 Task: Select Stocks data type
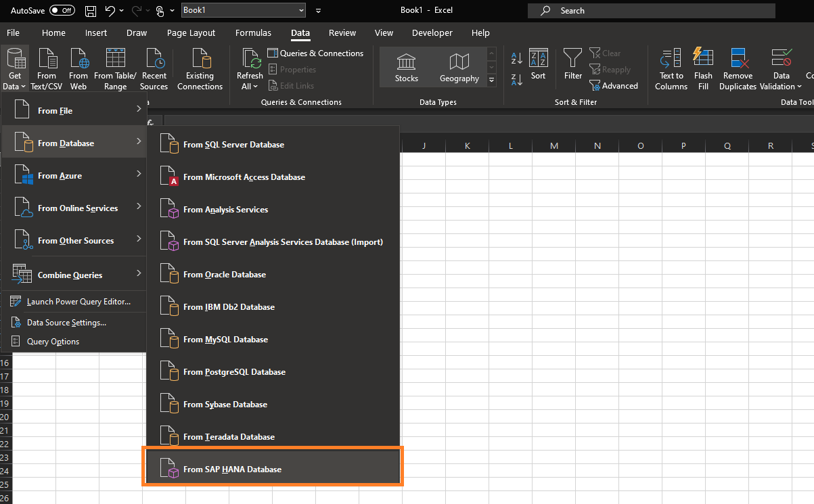coord(407,68)
